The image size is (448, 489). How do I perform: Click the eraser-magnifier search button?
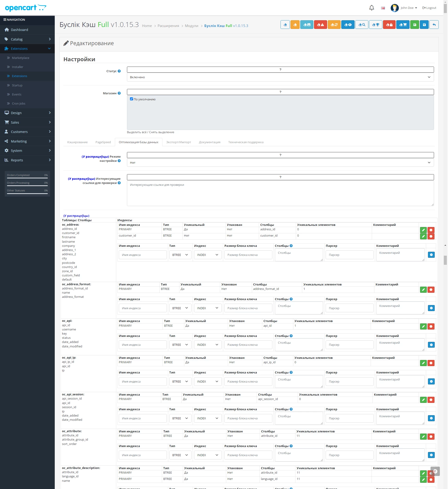[362, 25]
